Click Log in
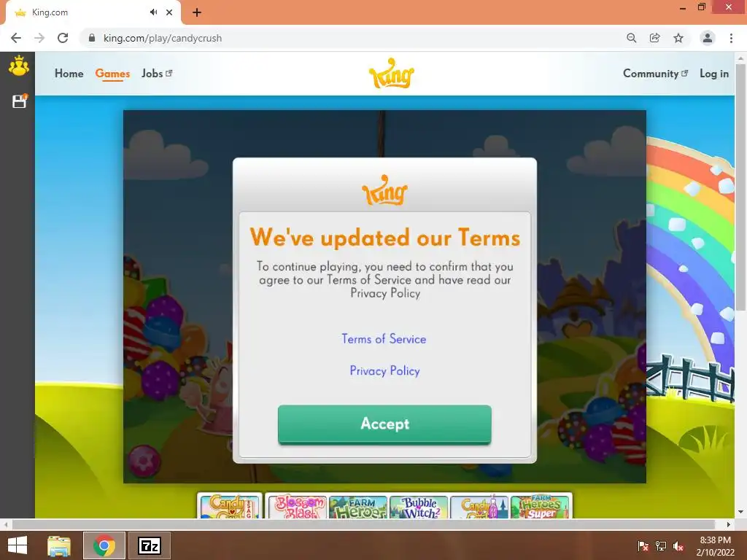Viewport: 747px width, 560px height. point(713,74)
